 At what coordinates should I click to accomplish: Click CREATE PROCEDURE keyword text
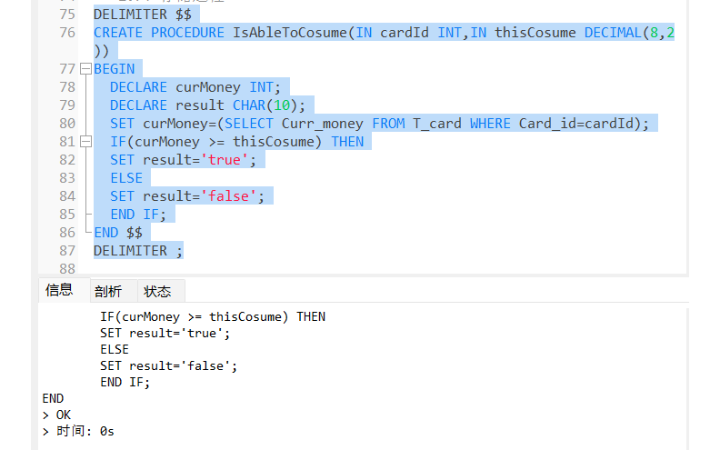(x=159, y=33)
